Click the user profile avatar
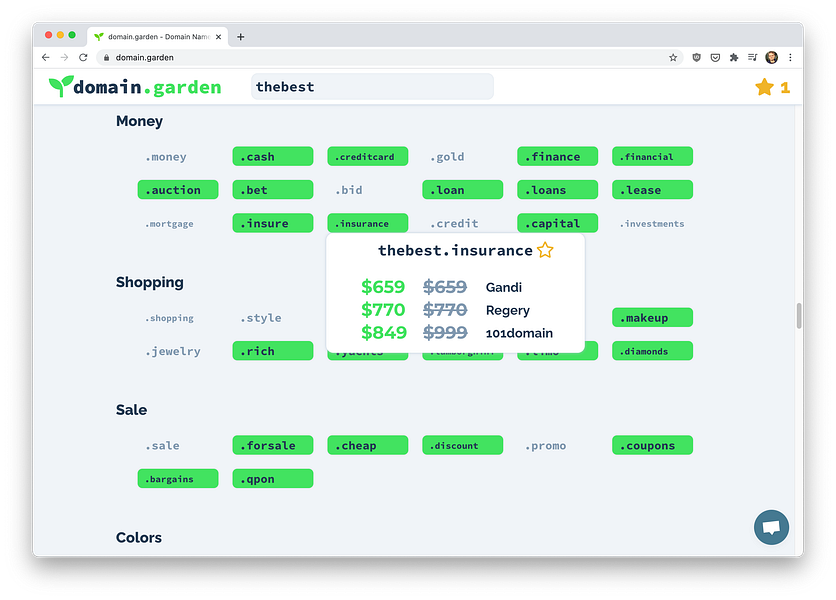This screenshot has width=836, height=600. tap(771, 58)
